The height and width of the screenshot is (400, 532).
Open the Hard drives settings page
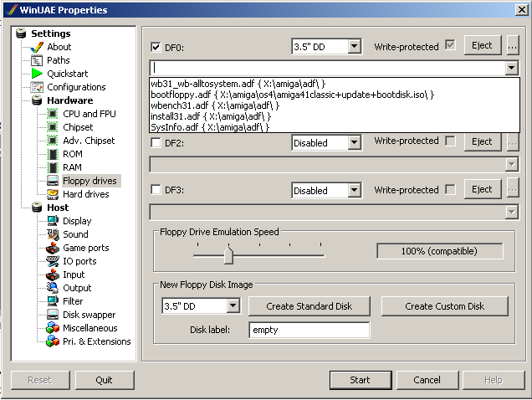(x=86, y=194)
